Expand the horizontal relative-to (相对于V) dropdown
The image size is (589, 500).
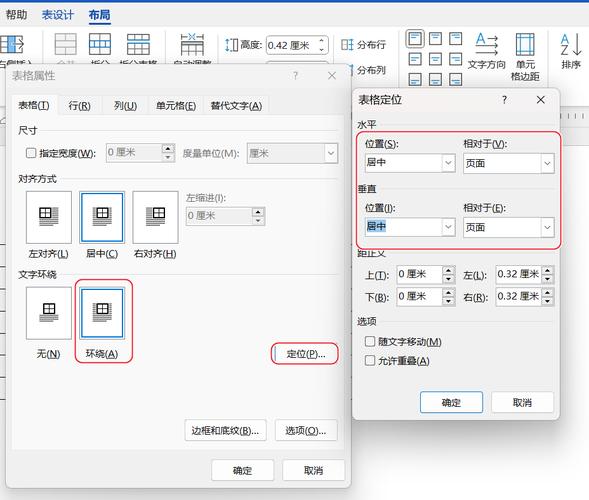[x=509, y=163]
